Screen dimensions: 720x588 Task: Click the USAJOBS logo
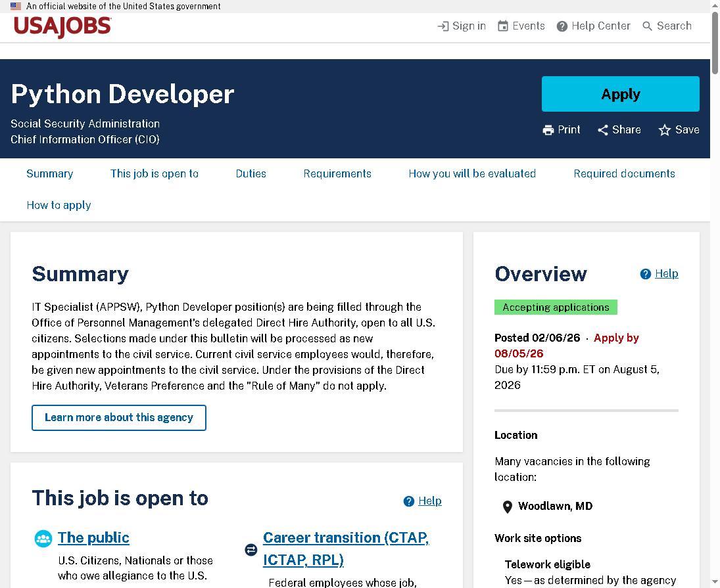click(x=62, y=26)
